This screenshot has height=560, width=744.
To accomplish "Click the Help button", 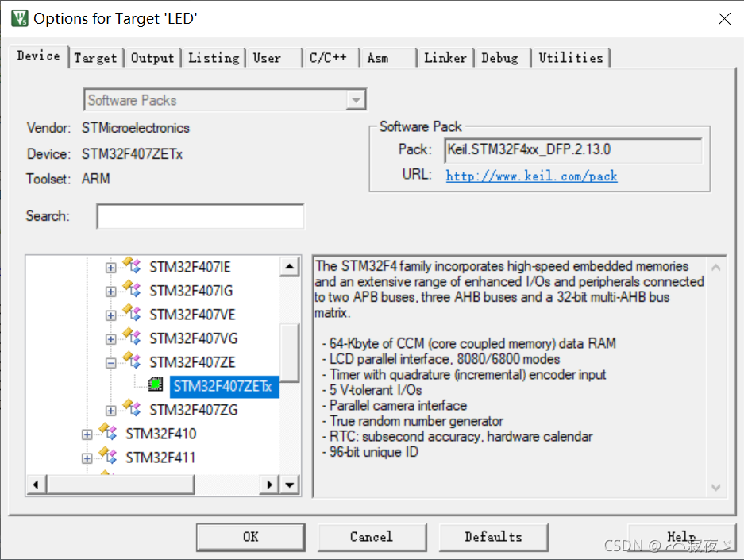I will click(681, 537).
